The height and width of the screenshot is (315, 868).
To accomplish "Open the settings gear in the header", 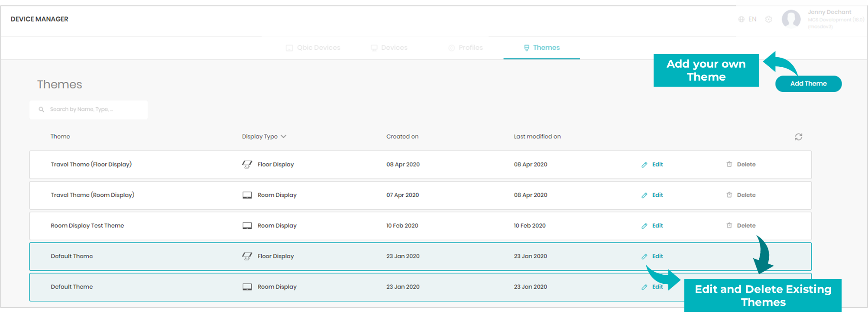I will pyautogui.click(x=769, y=19).
